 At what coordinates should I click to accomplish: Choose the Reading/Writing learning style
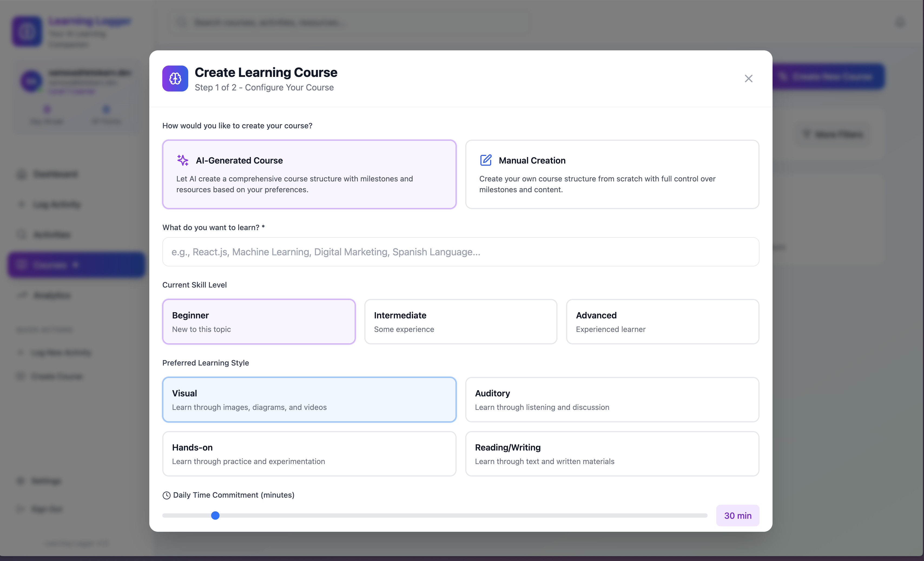tap(612, 454)
